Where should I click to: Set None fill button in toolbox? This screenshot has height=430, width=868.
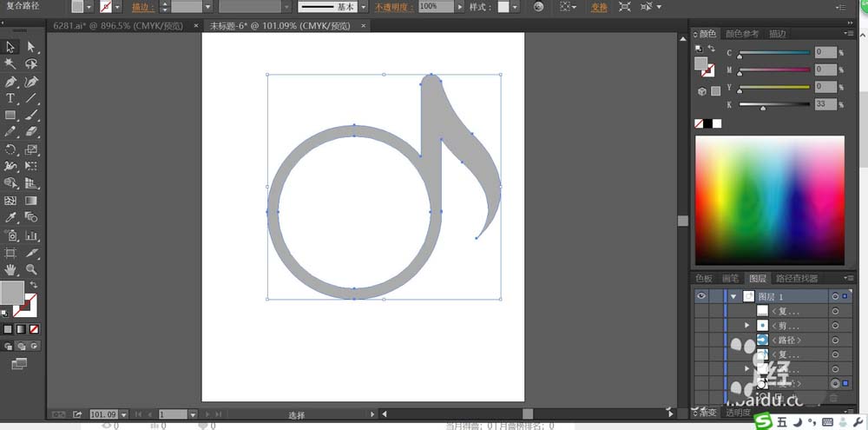[x=35, y=329]
